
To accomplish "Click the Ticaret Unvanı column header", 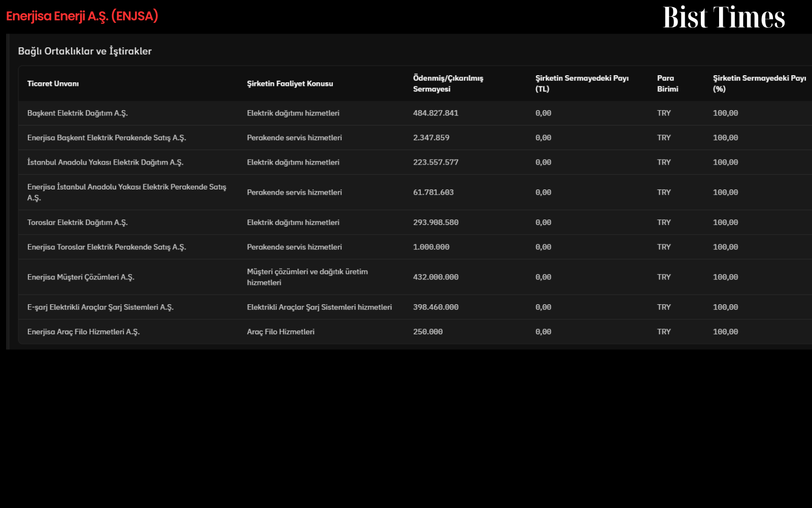I will coord(53,84).
